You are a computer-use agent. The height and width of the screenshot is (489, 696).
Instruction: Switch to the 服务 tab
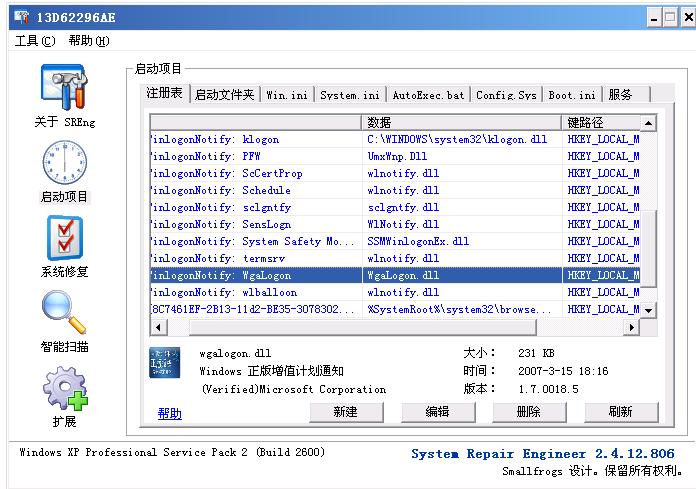626,95
